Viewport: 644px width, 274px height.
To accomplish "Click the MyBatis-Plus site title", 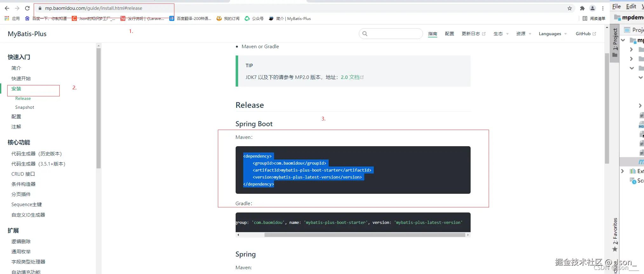I will pyautogui.click(x=27, y=34).
